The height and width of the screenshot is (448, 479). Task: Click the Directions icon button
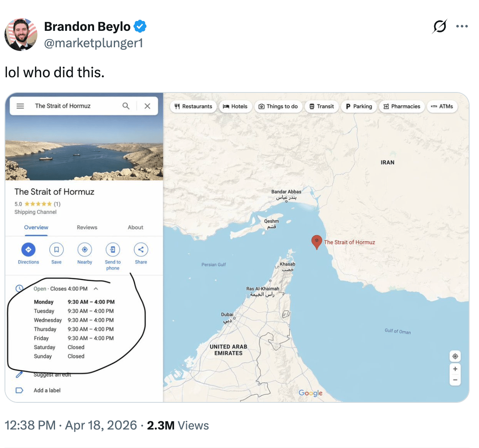[28, 249]
